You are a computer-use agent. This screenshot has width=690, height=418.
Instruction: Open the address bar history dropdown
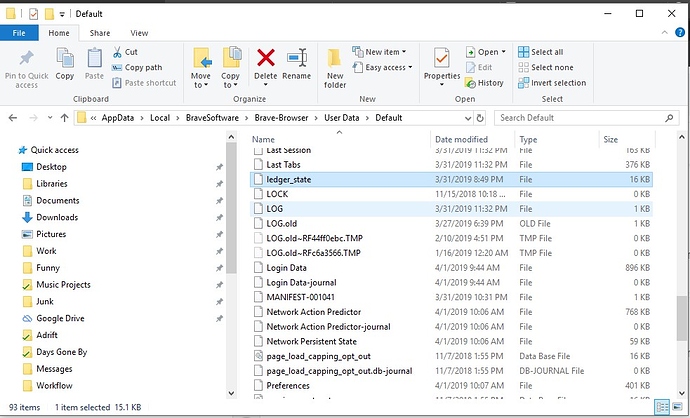[x=468, y=118]
